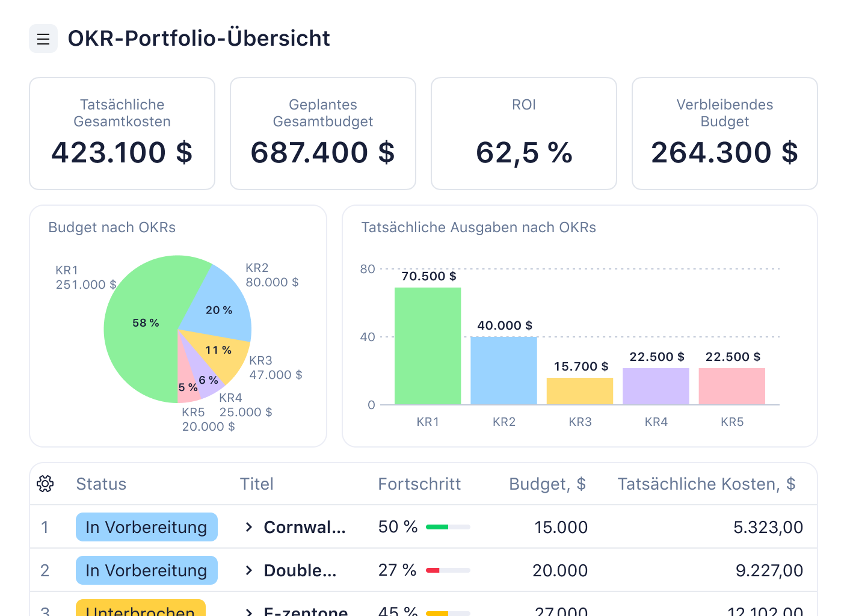Click the KR5 20.000 $ pie label
Image resolution: width=847 pixels, height=616 pixels.
pyautogui.click(x=208, y=419)
